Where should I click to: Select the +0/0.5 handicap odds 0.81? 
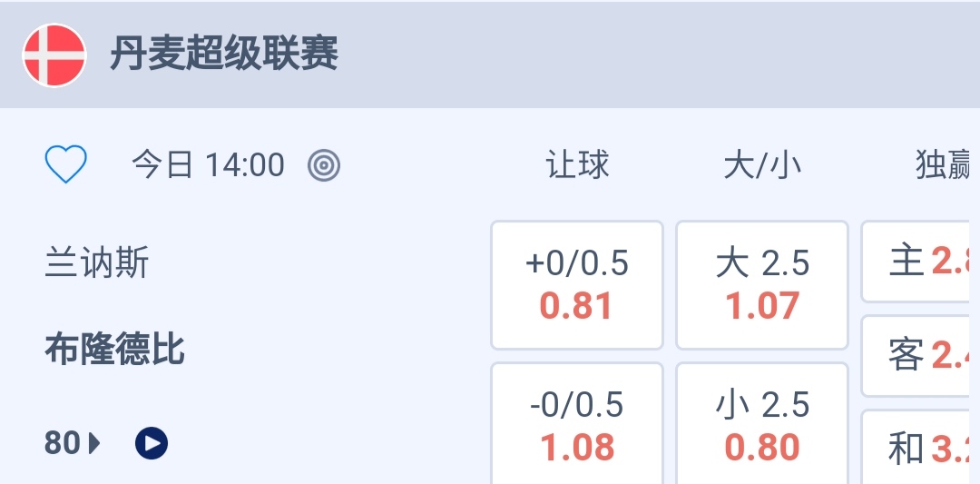click(577, 285)
